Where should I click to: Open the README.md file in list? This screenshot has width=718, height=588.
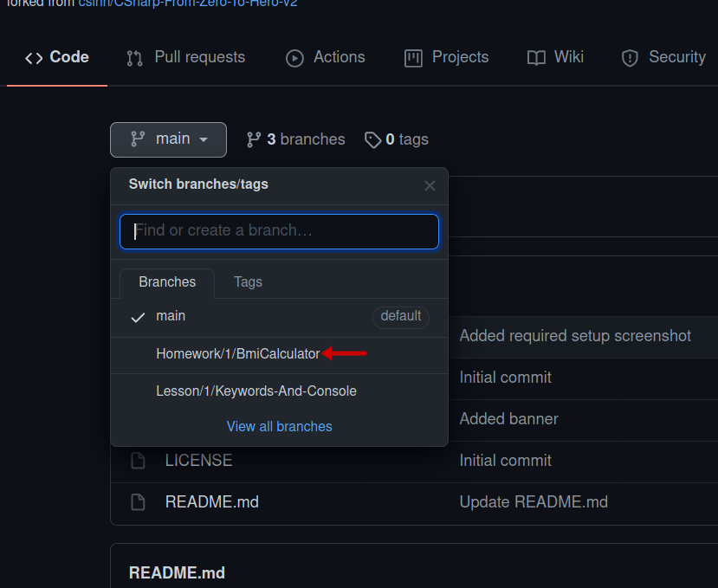click(x=212, y=502)
